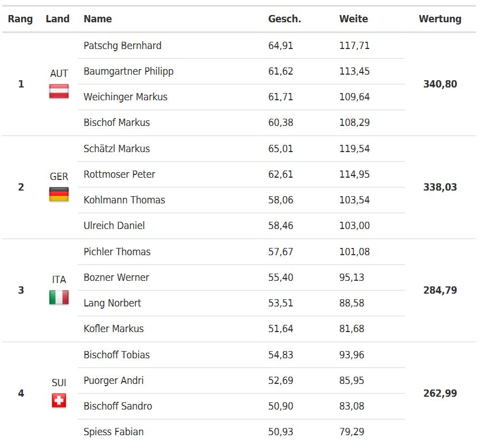Click the Swiss flag icon
This screenshot has width=480, height=448.
click(59, 401)
